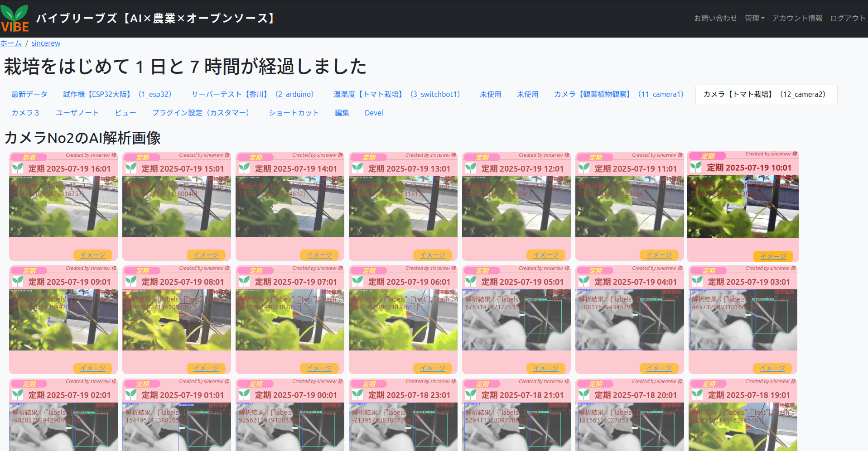Open プラグイン設定（カスタマー） tab
Screen dimensions: 868x451
[x=203, y=113]
